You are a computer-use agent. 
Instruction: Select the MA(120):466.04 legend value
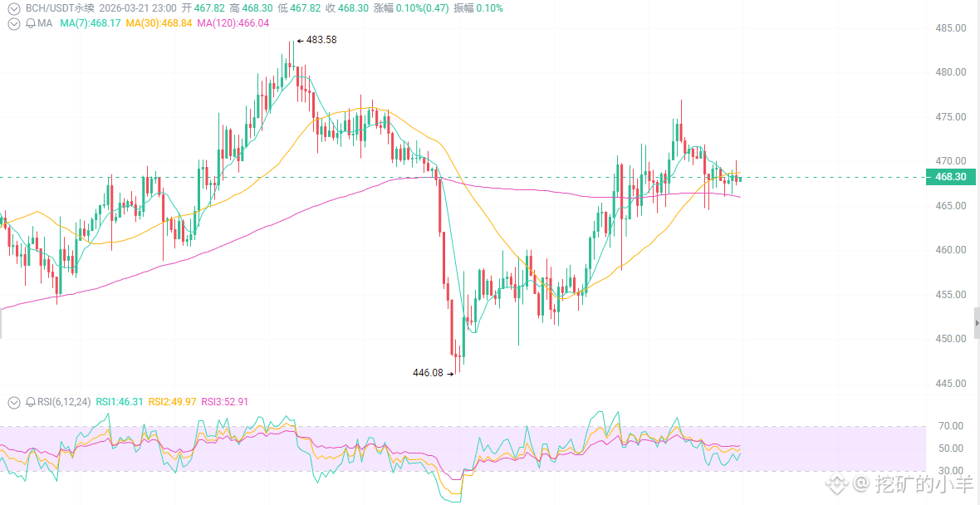coord(233,23)
